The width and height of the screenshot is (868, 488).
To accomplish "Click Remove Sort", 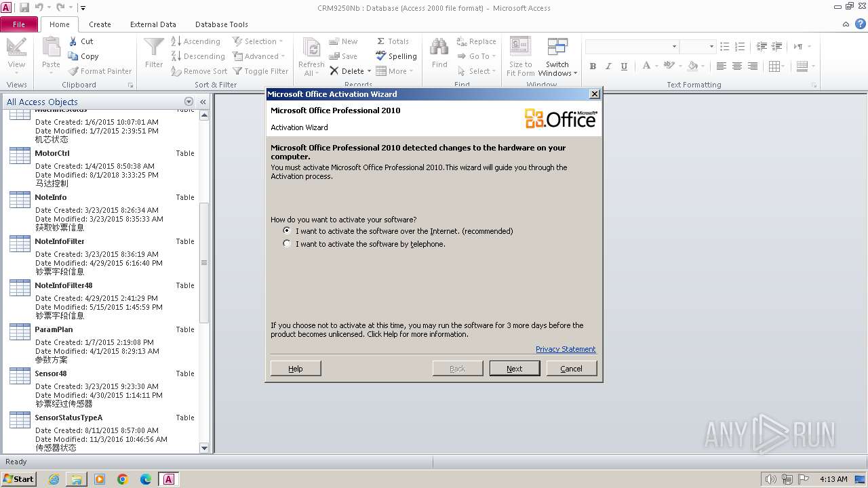I will coord(199,71).
